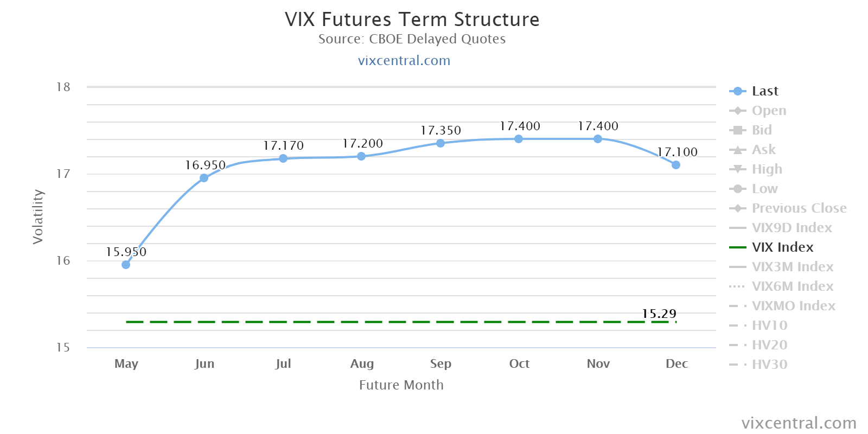Select the May data point at 15.950
The image size is (868, 434).
pos(126,265)
